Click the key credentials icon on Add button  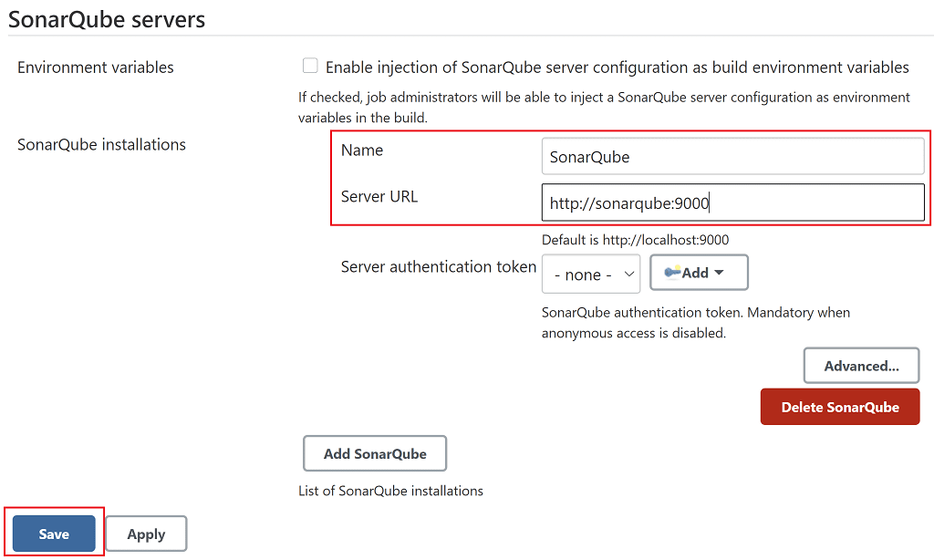click(672, 273)
